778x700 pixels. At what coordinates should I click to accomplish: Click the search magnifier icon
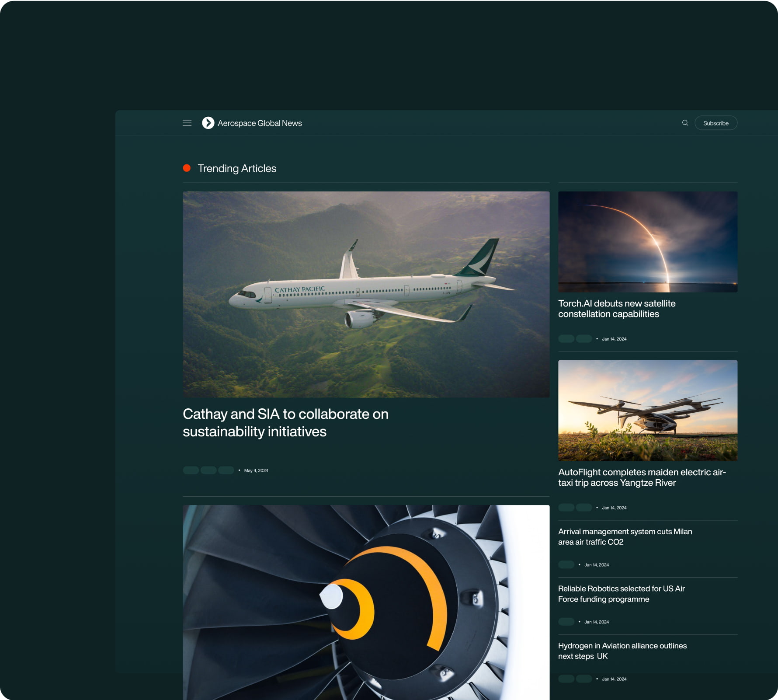tap(685, 123)
